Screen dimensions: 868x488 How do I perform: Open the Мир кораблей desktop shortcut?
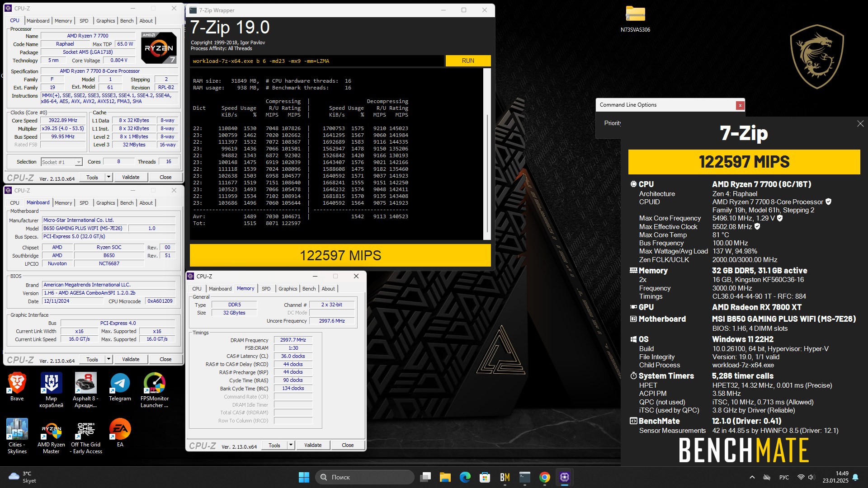[51, 390]
